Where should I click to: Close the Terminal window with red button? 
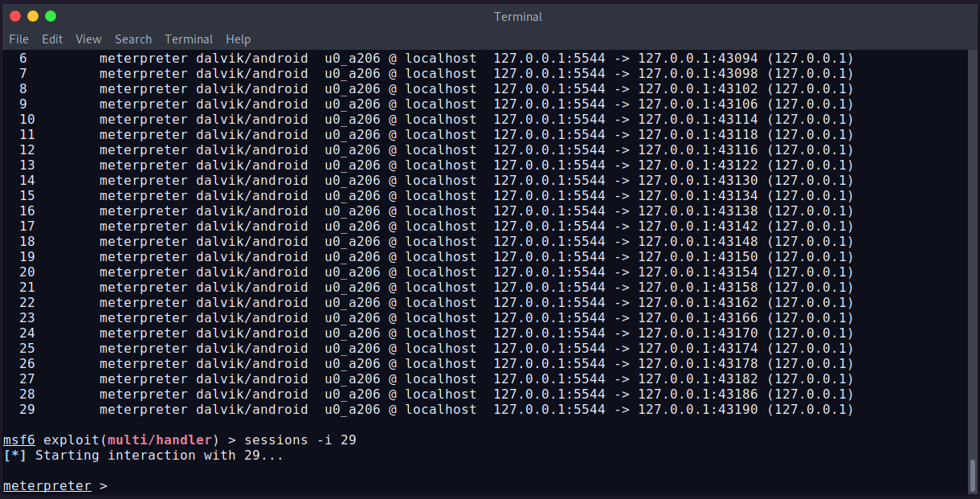pos(15,16)
